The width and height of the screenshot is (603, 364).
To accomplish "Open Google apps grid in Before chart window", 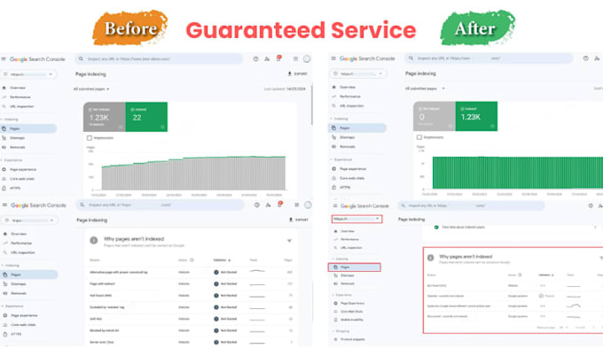I will pos(295,58).
